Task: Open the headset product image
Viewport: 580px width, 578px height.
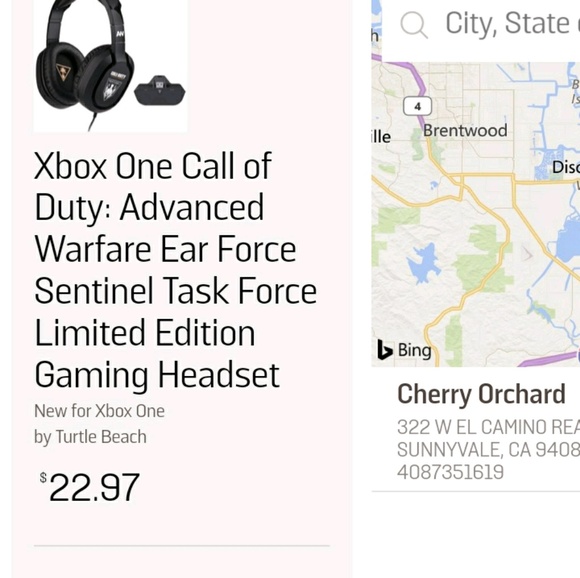Action: [x=110, y=65]
